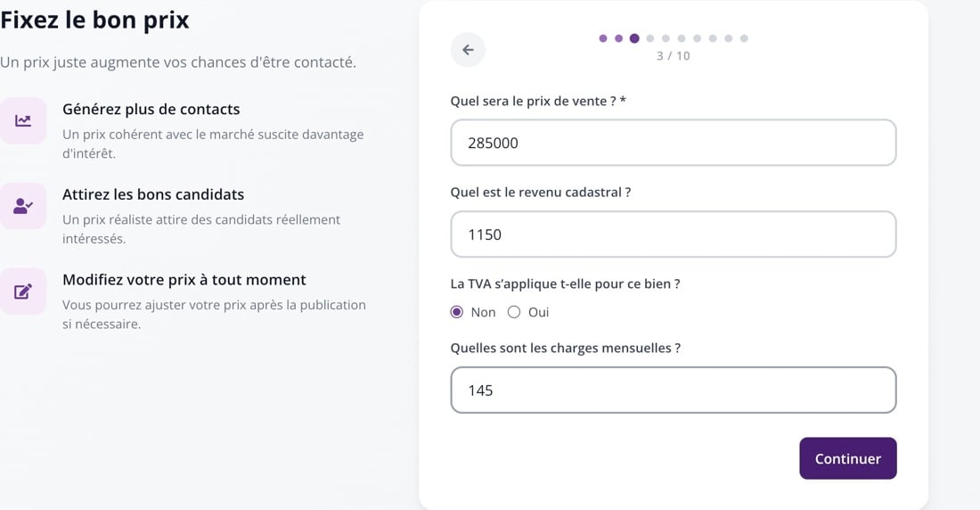980x510 pixels.
Task: Click the Oui label text
Action: click(539, 312)
